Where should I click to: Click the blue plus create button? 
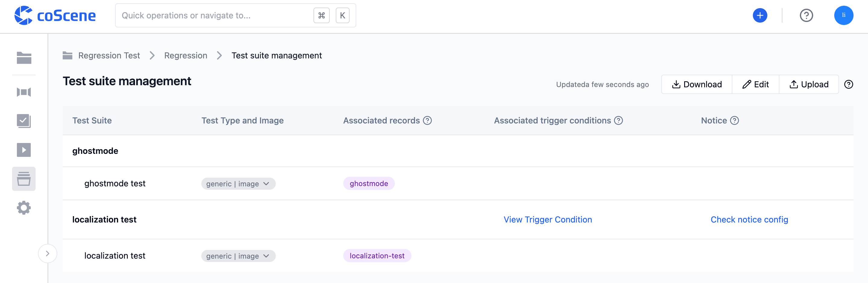760,15
